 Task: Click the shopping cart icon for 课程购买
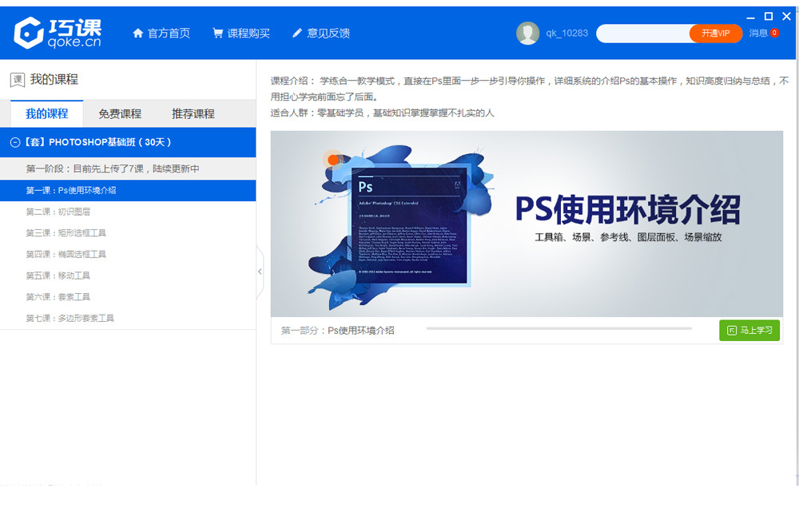pos(217,34)
